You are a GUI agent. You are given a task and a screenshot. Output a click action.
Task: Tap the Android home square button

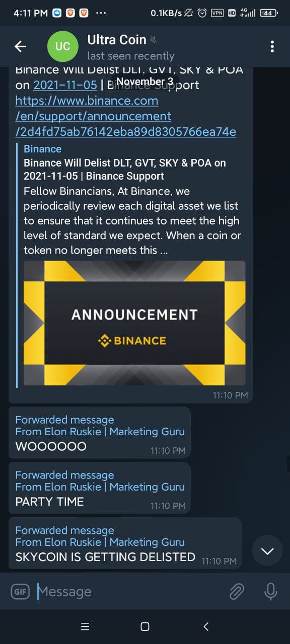145,626
